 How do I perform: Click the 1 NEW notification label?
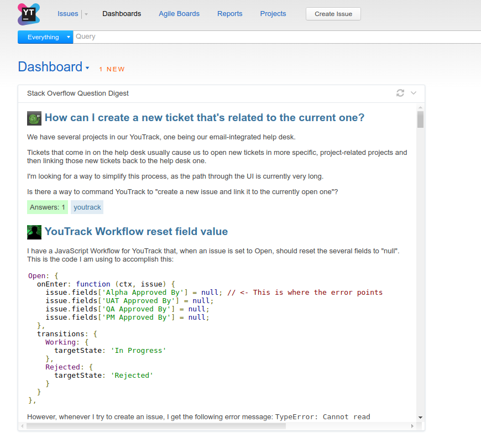112,69
